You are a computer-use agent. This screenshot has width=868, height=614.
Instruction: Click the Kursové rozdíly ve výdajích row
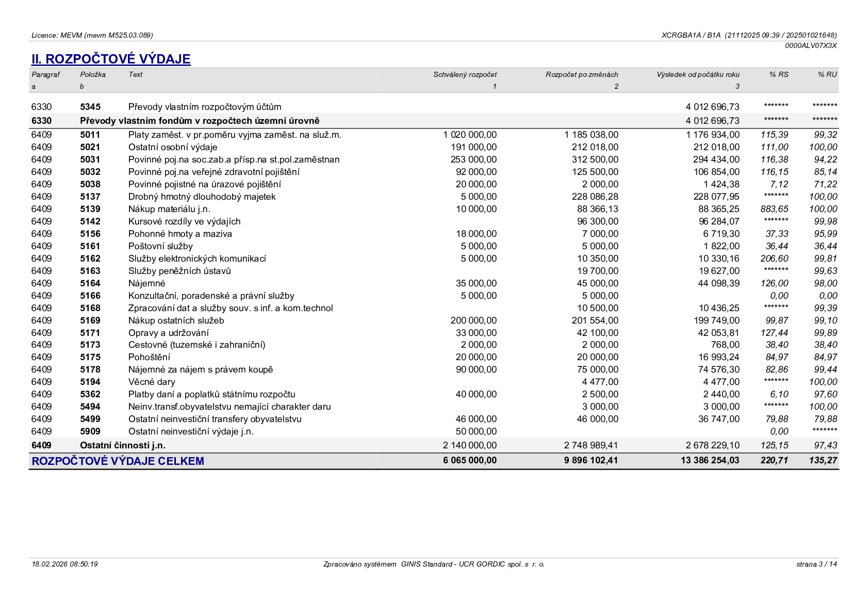(434, 221)
